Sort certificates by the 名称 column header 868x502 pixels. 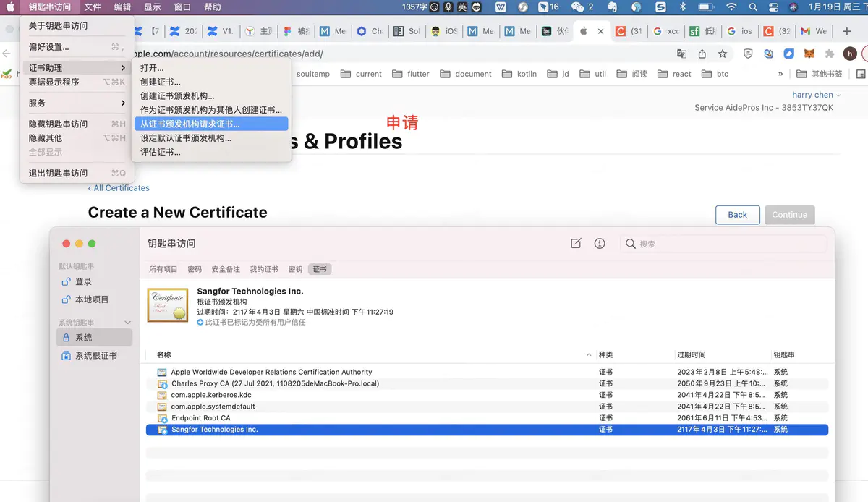point(164,355)
